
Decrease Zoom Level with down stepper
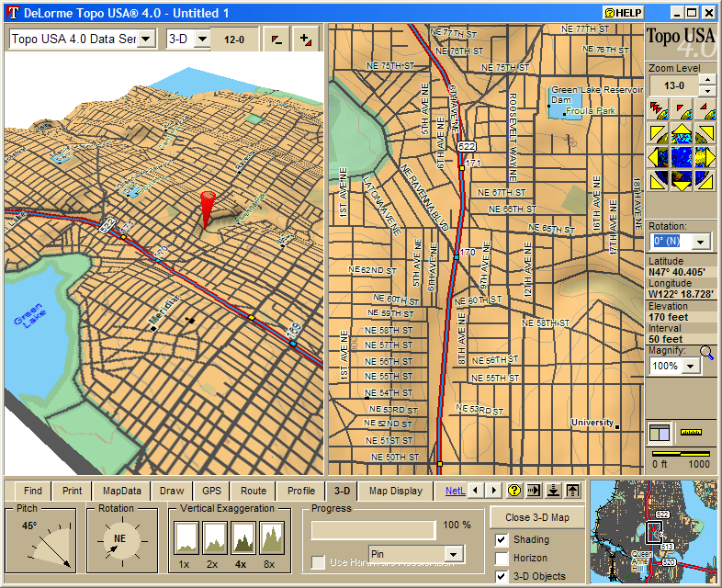[x=707, y=91]
